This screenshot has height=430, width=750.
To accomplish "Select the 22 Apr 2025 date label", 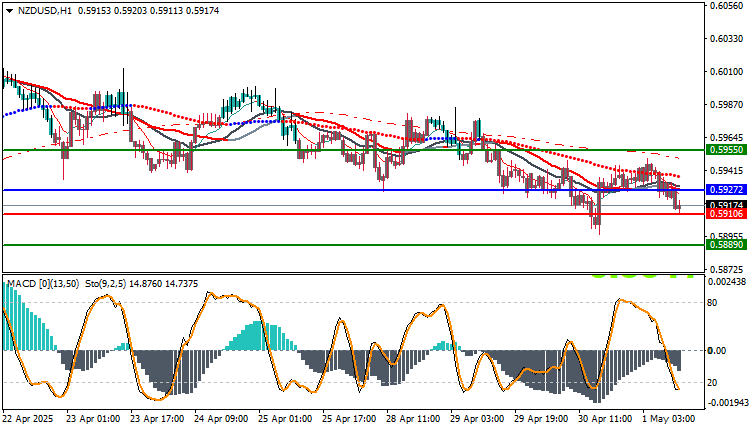I will pos(28,419).
